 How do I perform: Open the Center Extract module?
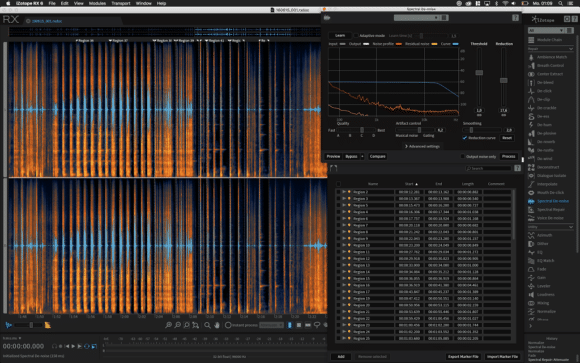point(546,74)
